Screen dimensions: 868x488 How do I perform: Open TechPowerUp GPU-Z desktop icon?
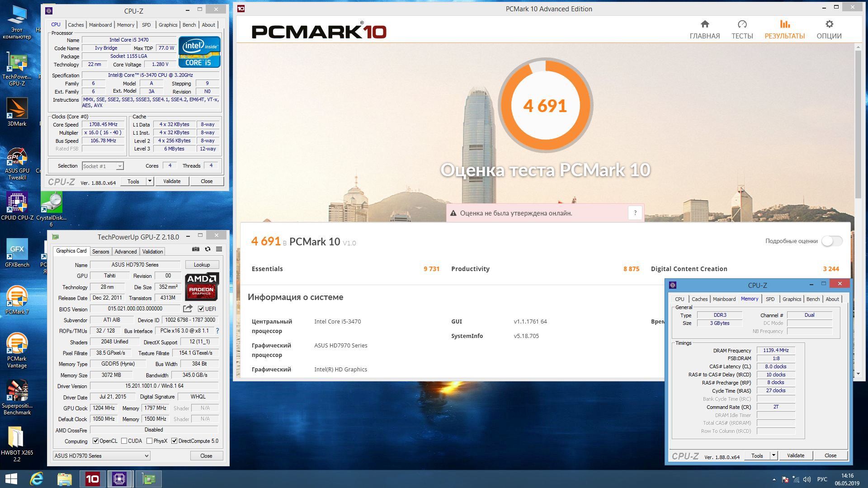tap(17, 69)
